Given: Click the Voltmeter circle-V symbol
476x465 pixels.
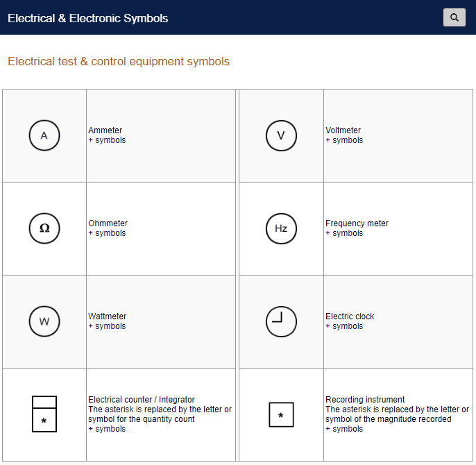Looking at the screenshot, I should 281,135.
